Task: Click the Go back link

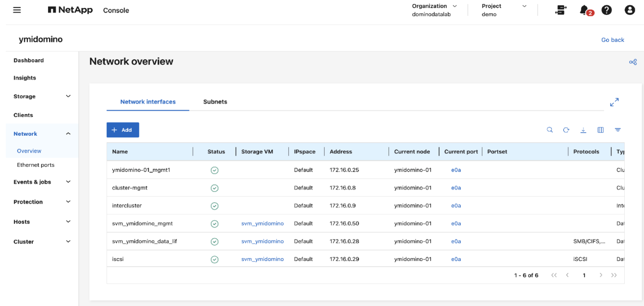Action: [x=612, y=40]
